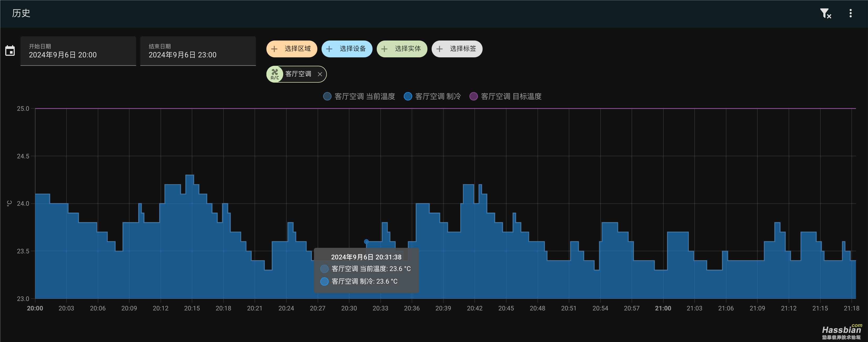Click plus icon on 选择实体 chip
868x342 pixels.
[x=384, y=49]
